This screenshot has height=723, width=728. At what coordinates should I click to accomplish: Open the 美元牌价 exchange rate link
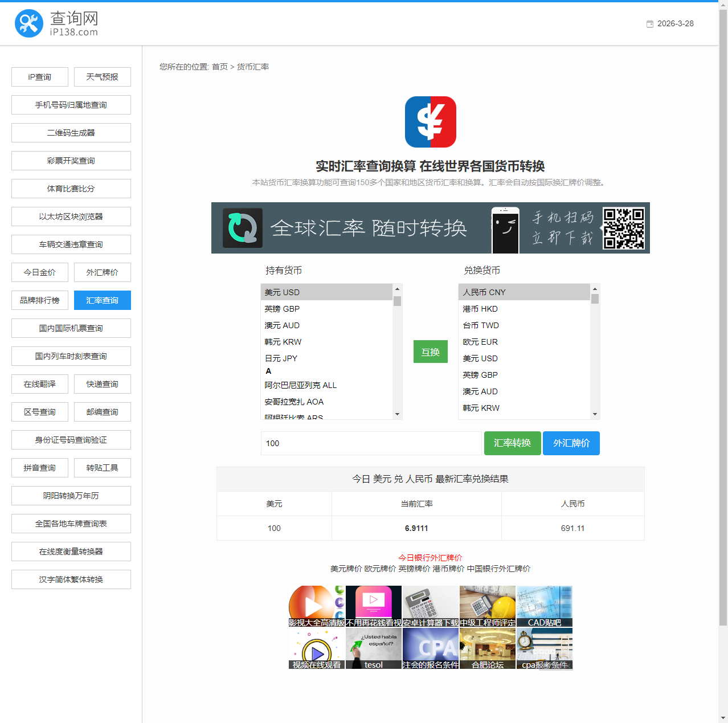pos(345,568)
